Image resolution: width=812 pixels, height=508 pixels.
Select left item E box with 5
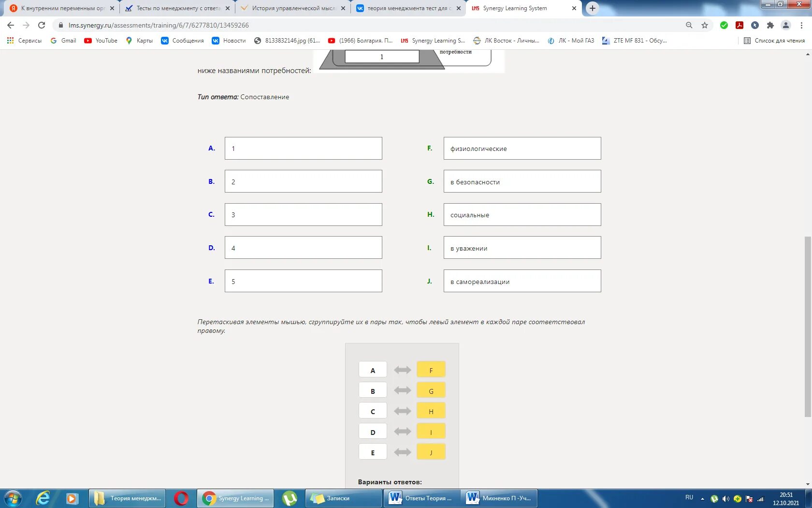[x=303, y=281]
